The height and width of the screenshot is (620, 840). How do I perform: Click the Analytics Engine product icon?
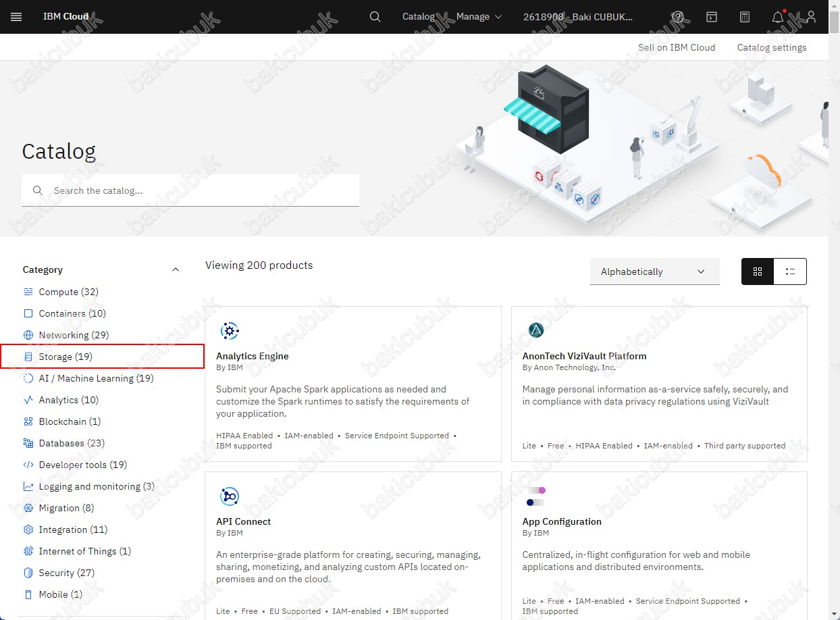[230, 331]
